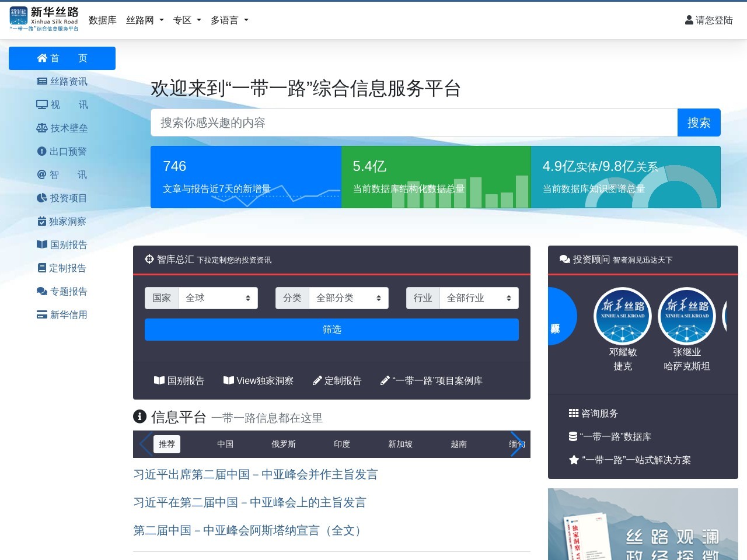Click the home icon in sidebar
Screen dimensions: 747x560
pyautogui.click(x=42, y=58)
